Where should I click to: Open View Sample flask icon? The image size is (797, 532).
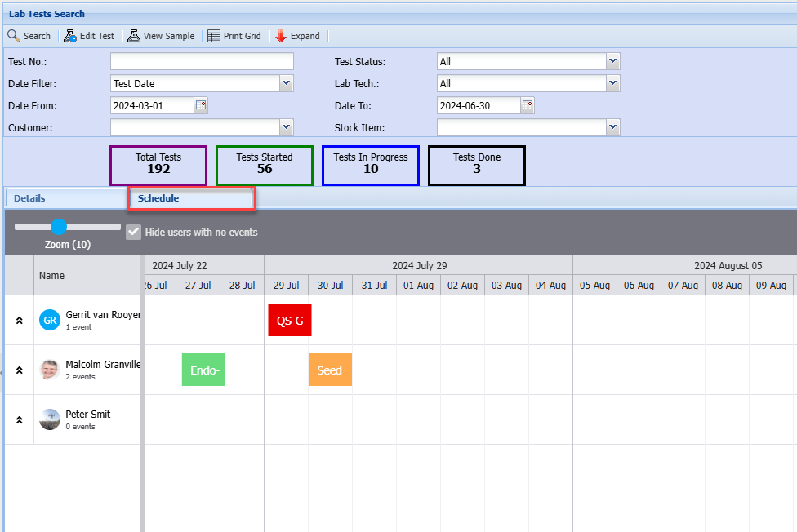(134, 36)
